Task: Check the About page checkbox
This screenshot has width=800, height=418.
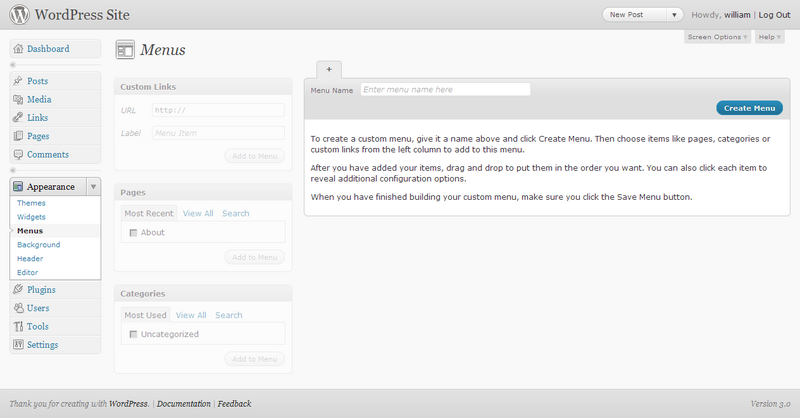Action: (x=133, y=233)
